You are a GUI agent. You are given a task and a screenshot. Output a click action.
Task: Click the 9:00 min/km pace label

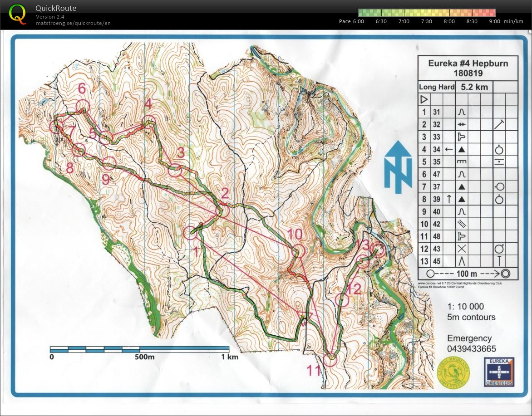point(494,21)
